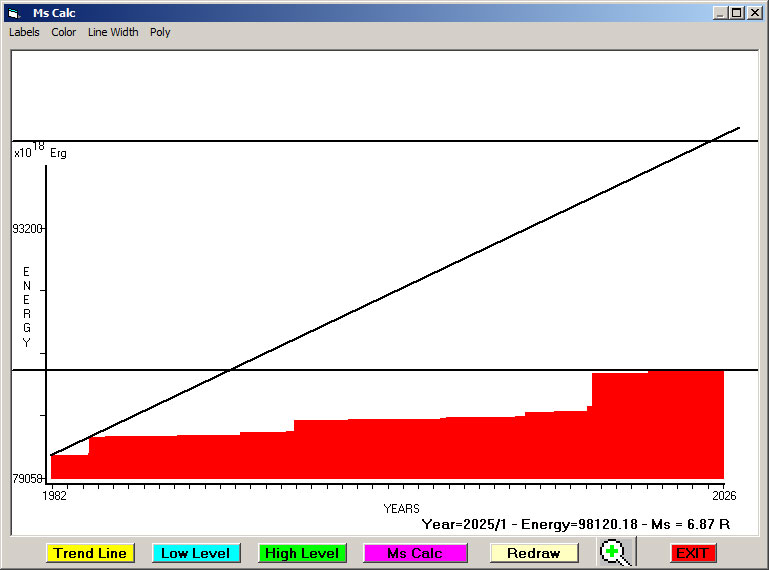Open the Color menu
Screen dimensions: 769x570
pyautogui.click(x=64, y=32)
